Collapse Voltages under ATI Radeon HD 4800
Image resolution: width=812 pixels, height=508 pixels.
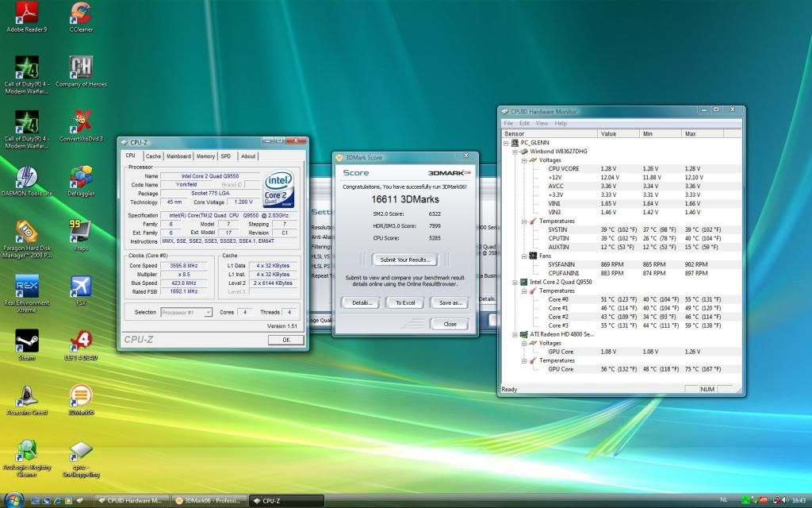[x=524, y=343]
